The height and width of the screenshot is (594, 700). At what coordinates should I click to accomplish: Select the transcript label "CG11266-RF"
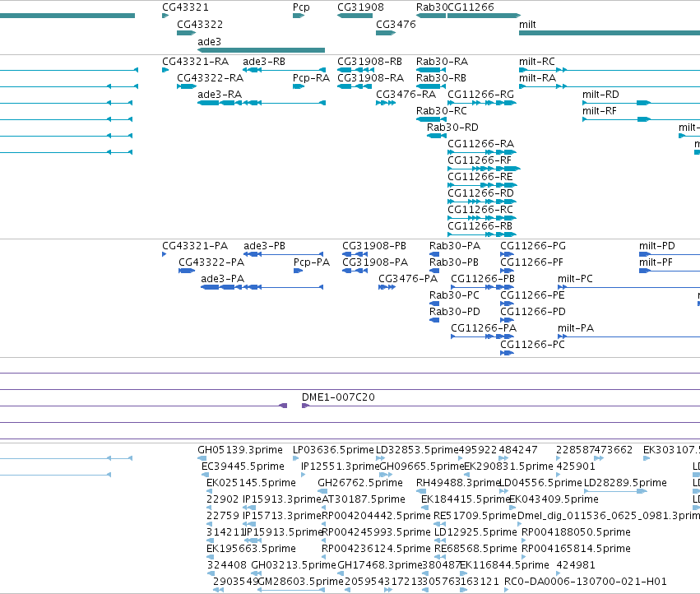point(480,160)
